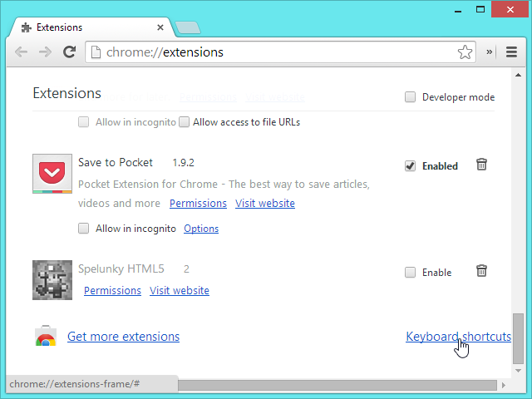532x399 pixels.
Task: Remove Save to Pocket with trash icon
Action: pyautogui.click(x=481, y=165)
